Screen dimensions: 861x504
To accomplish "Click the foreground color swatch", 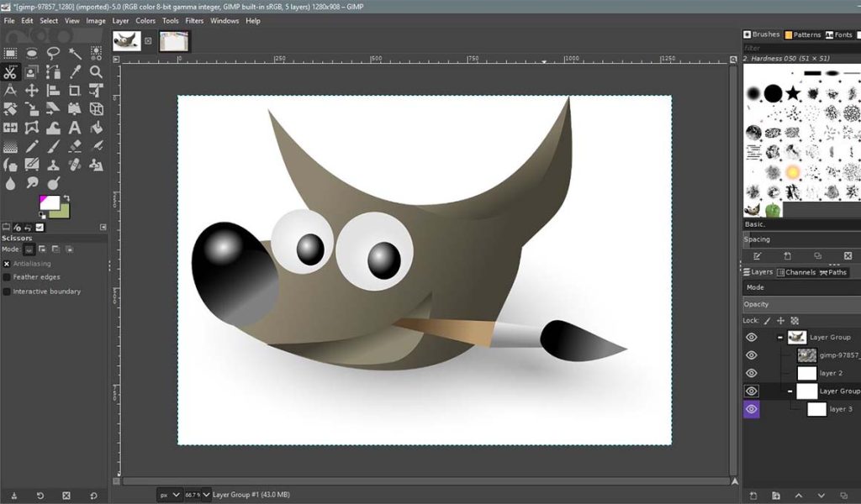I will coord(49,202).
